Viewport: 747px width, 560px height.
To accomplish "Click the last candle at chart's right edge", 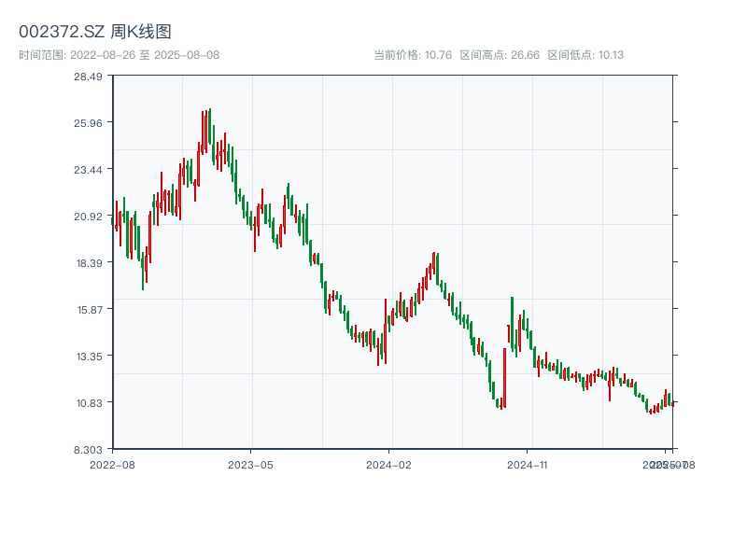I will click(x=672, y=403).
